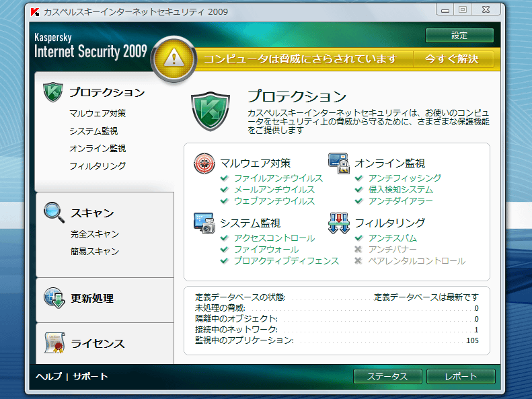Start 簡易スキャン quick scan from sidebar
Viewport: 532px width, 399px height.
click(95, 251)
